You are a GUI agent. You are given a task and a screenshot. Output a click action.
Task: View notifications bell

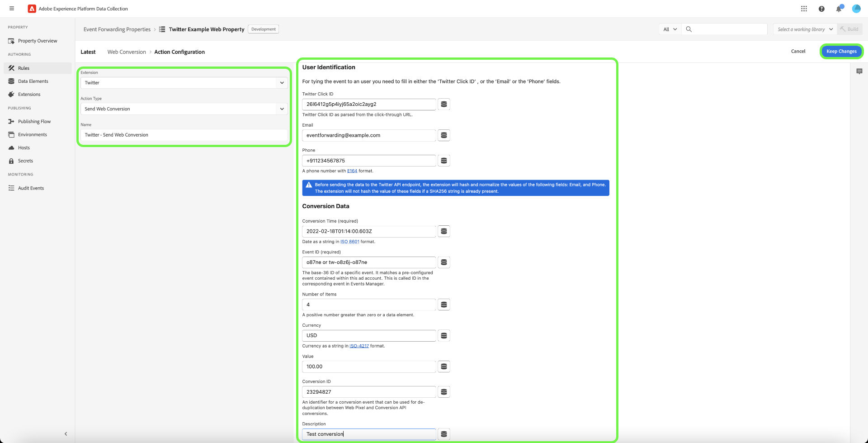pyautogui.click(x=839, y=9)
